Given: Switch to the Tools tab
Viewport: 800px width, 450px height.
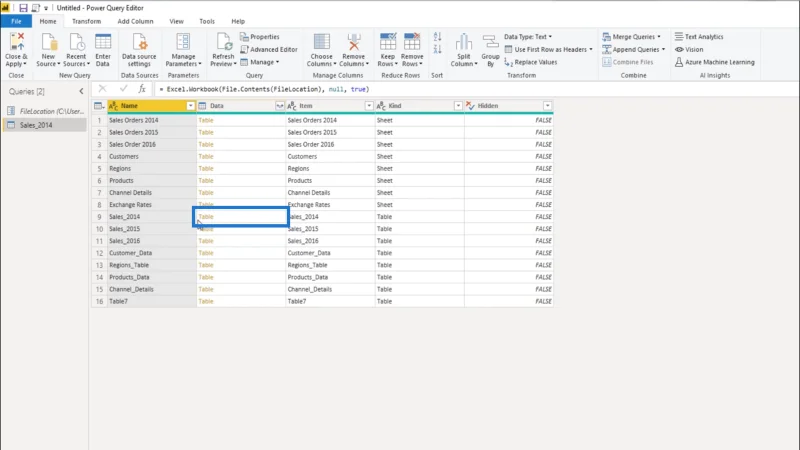Looking at the screenshot, I should [x=207, y=21].
